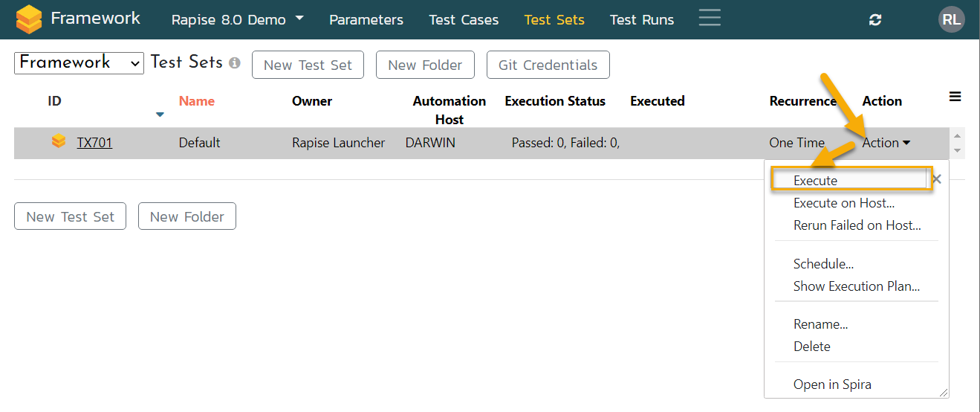Select Execute from the Action menu
The image size is (980, 412).
click(815, 181)
